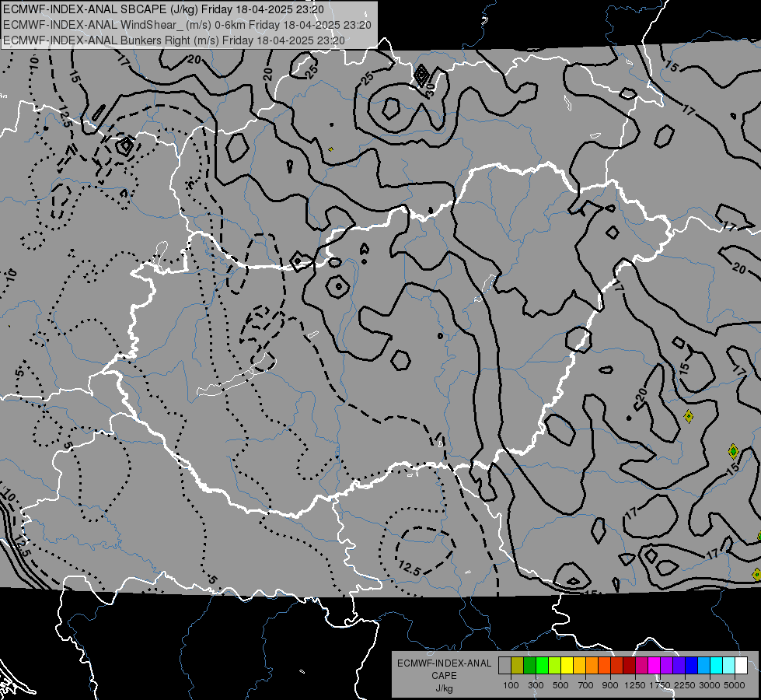
Task: Click the J/kg unit label in the legend
Action: click(444, 688)
